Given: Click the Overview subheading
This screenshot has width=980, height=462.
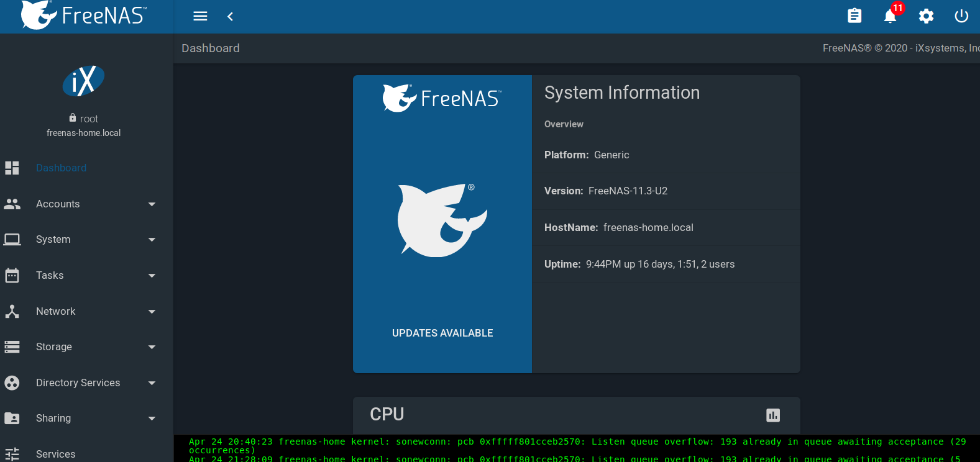Looking at the screenshot, I should click(x=564, y=124).
